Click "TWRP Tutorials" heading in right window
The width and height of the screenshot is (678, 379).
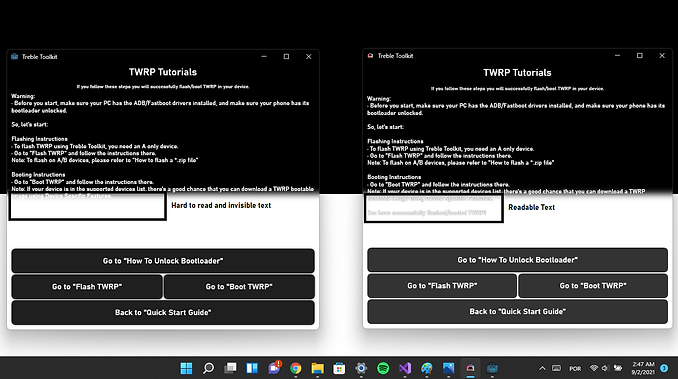coord(518,73)
